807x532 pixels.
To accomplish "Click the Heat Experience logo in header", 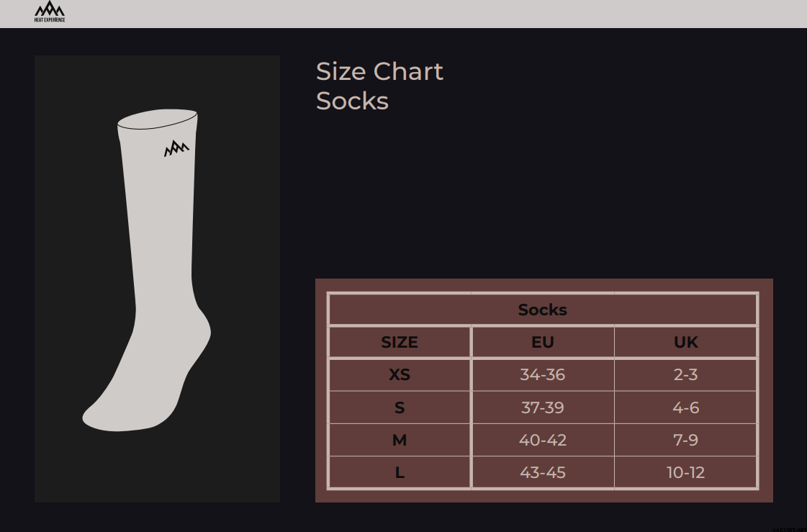I will [50, 12].
